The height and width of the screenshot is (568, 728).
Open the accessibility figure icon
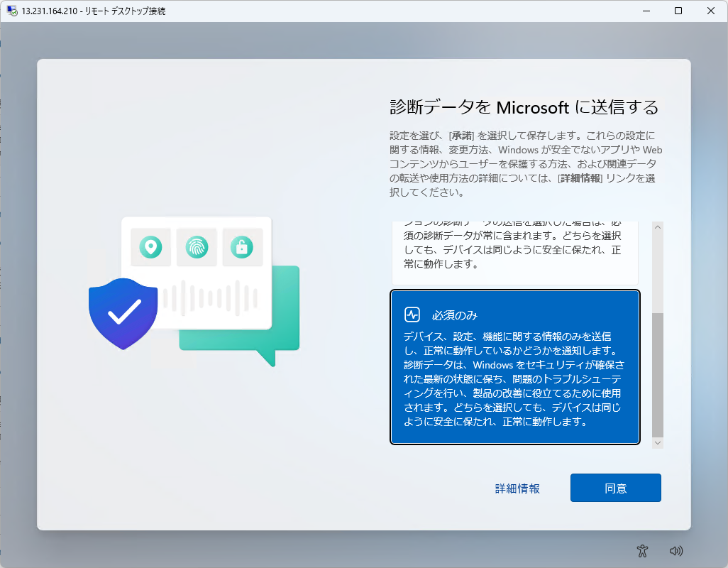click(x=643, y=550)
